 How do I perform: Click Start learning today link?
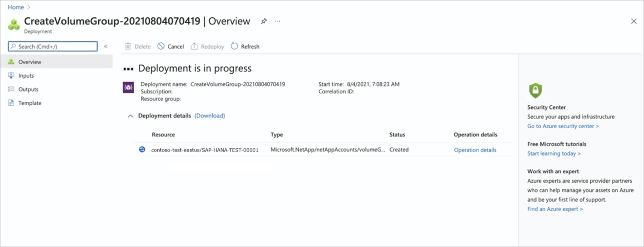coord(554,153)
